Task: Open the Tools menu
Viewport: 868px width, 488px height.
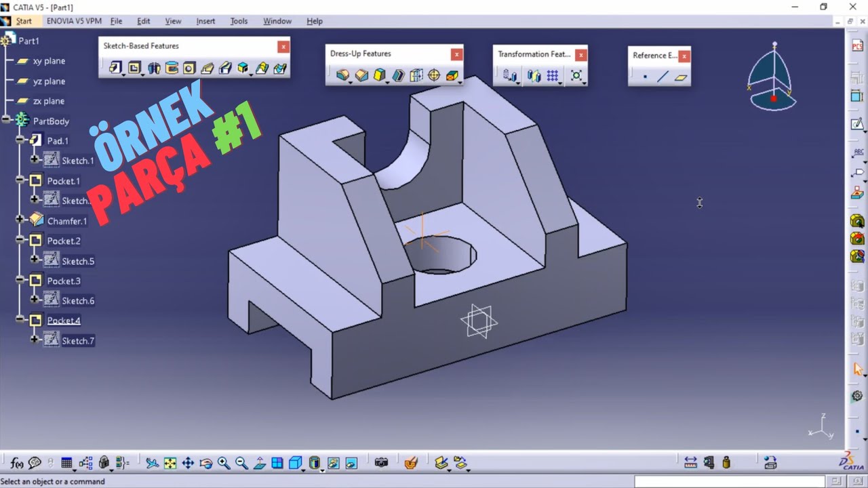Action: [x=239, y=21]
